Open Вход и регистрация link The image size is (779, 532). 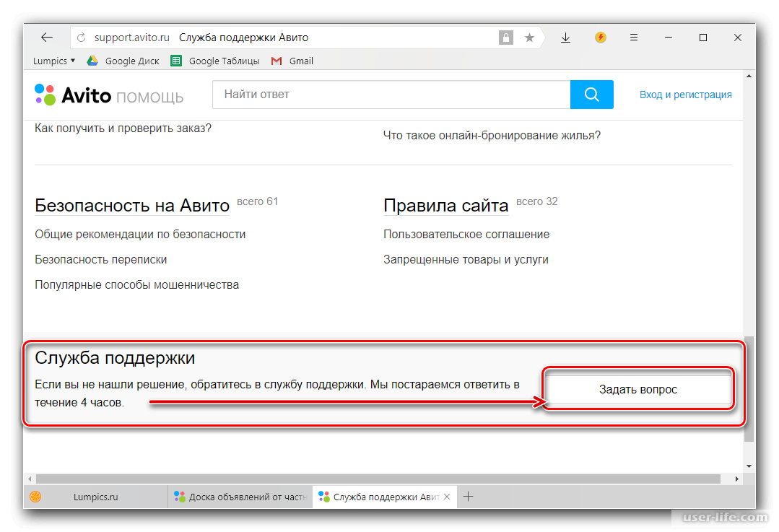(x=685, y=95)
